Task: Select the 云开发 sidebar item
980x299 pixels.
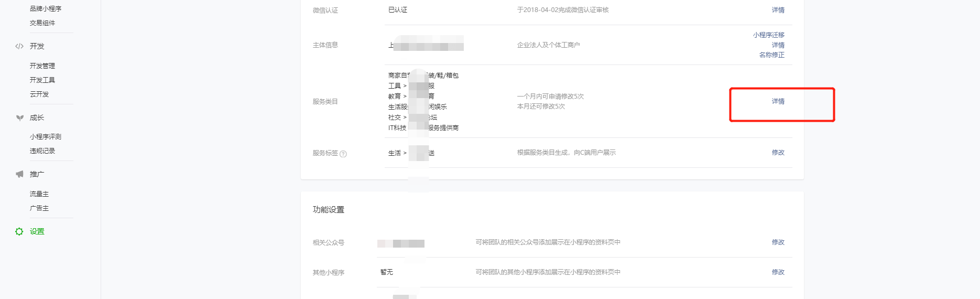Action: point(39,94)
